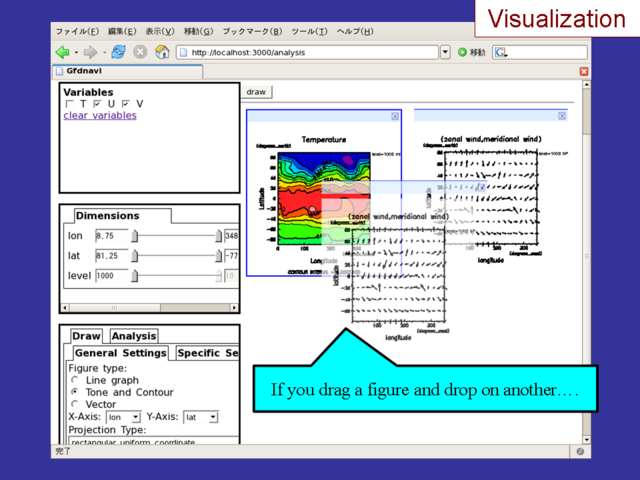The width and height of the screenshot is (640, 480).
Task: Switch to the Draw tab
Action: click(x=86, y=336)
